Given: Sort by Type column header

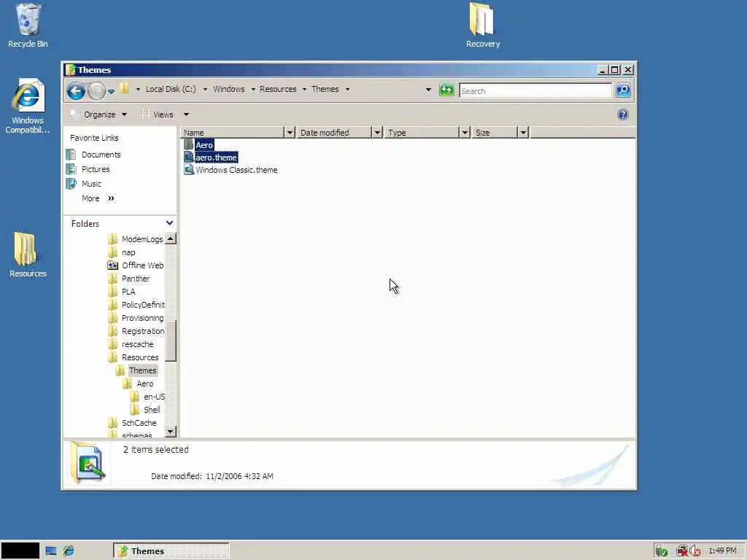Looking at the screenshot, I should tap(422, 133).
